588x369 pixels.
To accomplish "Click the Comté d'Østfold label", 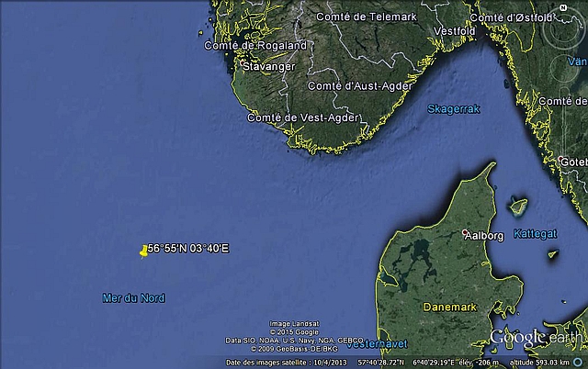I will [x=511, y=17].
